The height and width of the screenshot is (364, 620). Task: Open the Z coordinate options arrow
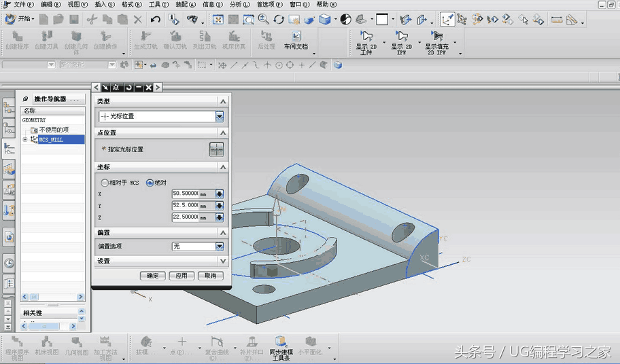[x=220, y=217]
